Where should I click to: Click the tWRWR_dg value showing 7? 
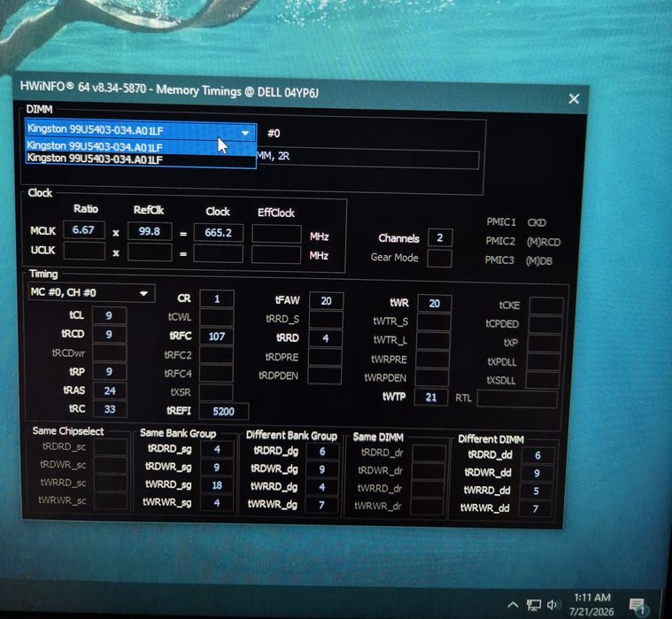click(x=321, y=506)
